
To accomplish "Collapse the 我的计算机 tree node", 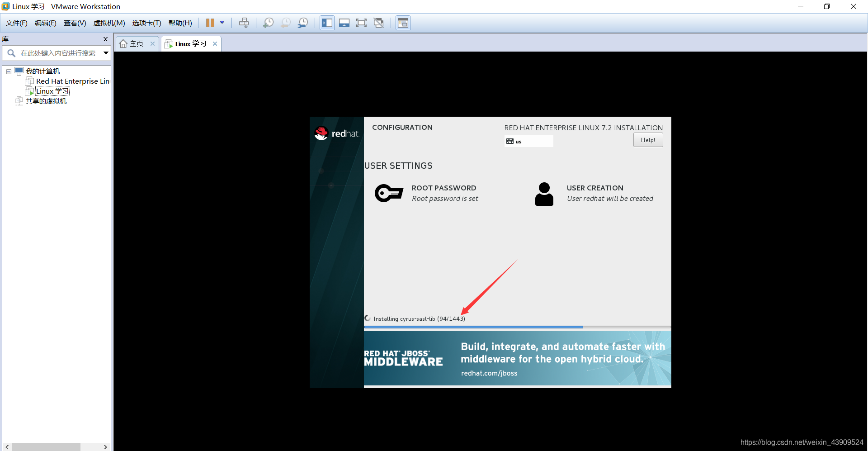I will (x=9, y=71).
